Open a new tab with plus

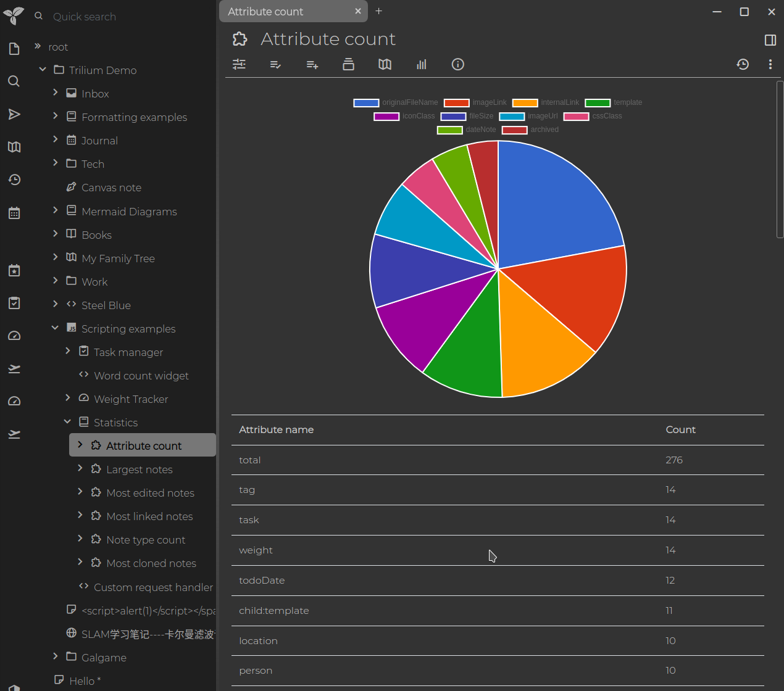coord(379,11)
